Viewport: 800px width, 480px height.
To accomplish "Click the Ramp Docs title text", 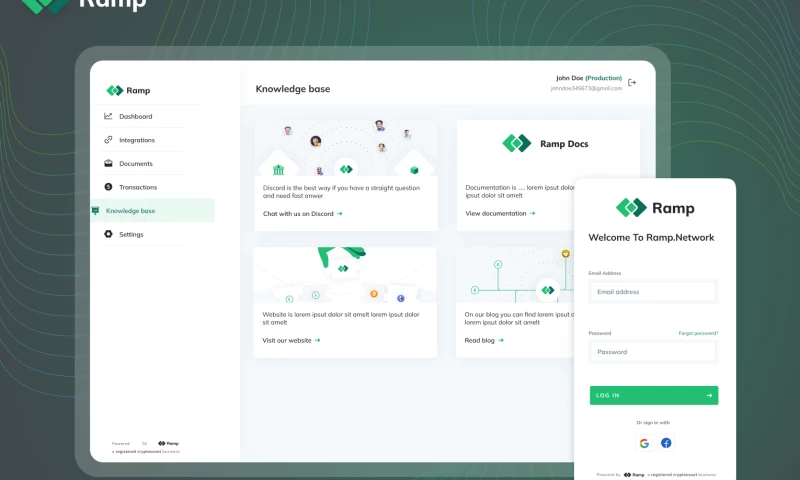I will pyautogui.click(x=564, y=144).
